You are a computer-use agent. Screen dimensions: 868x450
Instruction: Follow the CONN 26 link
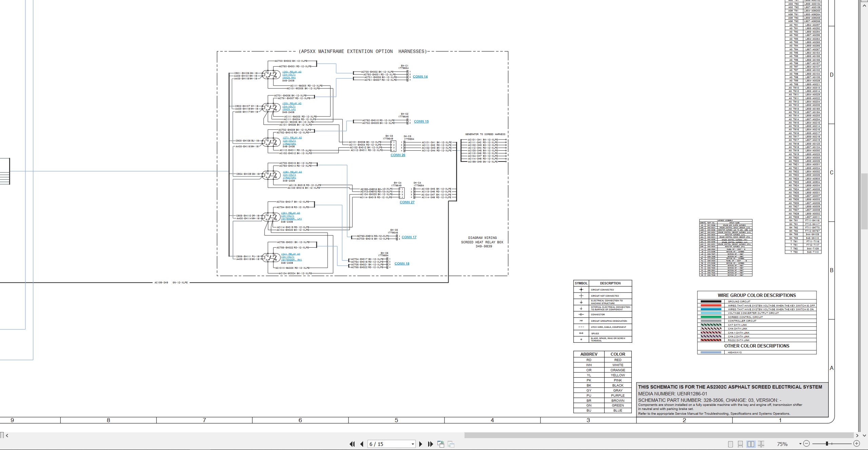pyautogui.click(x=398, y=155)
